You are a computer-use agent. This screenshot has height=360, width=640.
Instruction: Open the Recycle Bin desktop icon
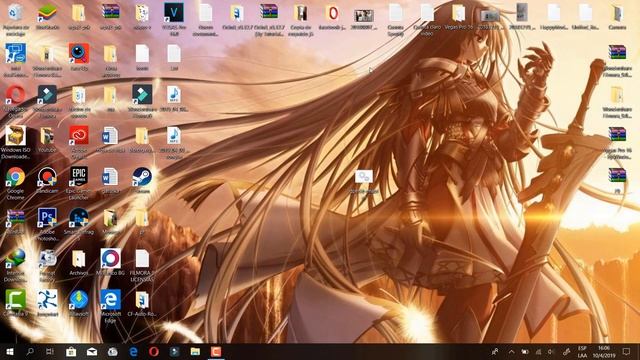(x=16, y=13)
